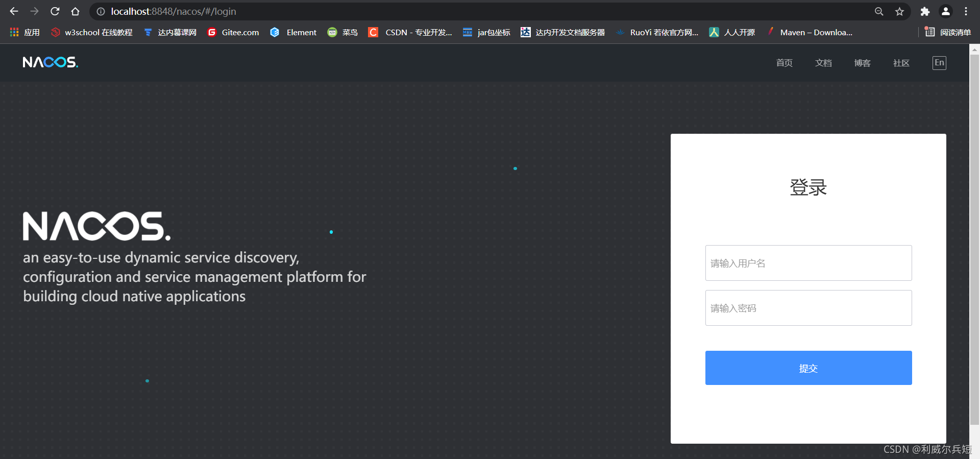This screenshot has height=459, width=980.
Task: Click the page vertical scrollbar
Action: point(974,240)
